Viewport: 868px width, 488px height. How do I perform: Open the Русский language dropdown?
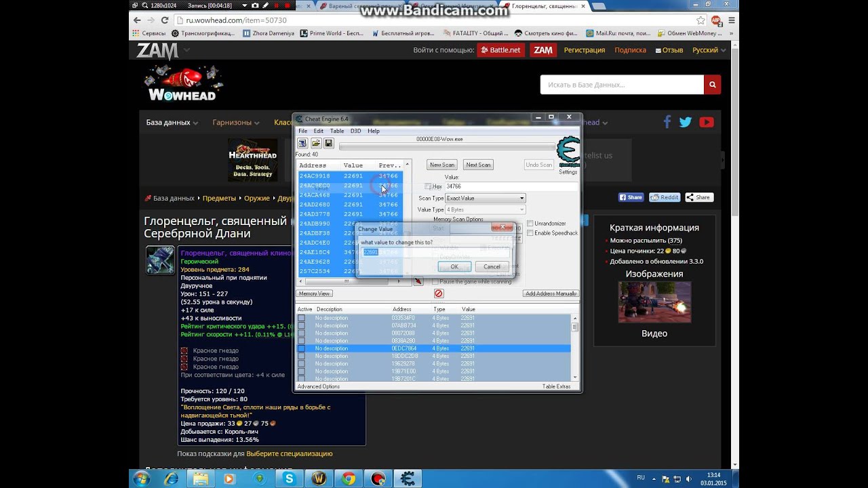[709, 50]
